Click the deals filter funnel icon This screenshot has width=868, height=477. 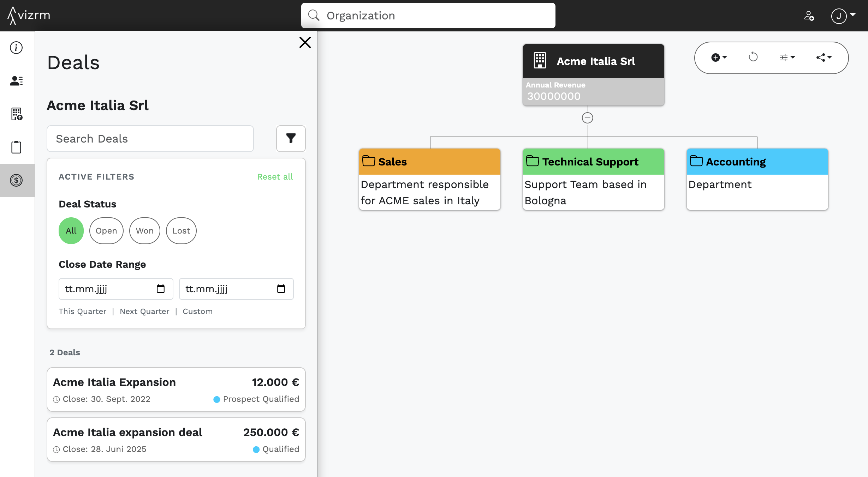coord(291,139)
